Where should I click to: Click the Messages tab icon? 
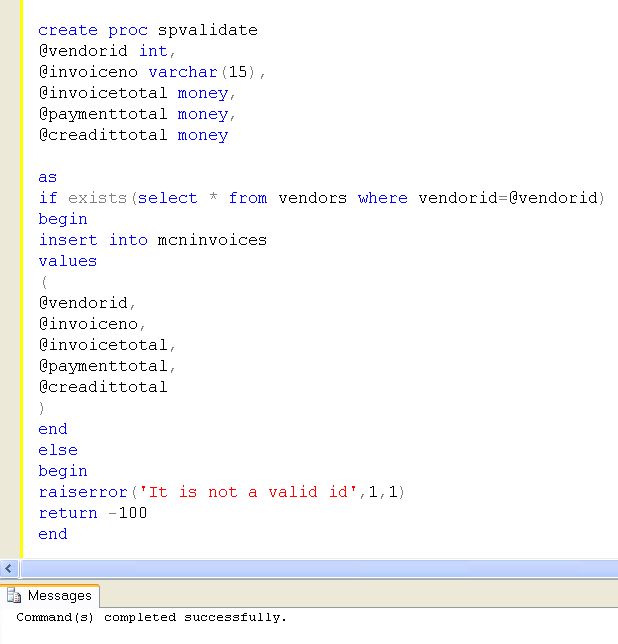point(14,596)
